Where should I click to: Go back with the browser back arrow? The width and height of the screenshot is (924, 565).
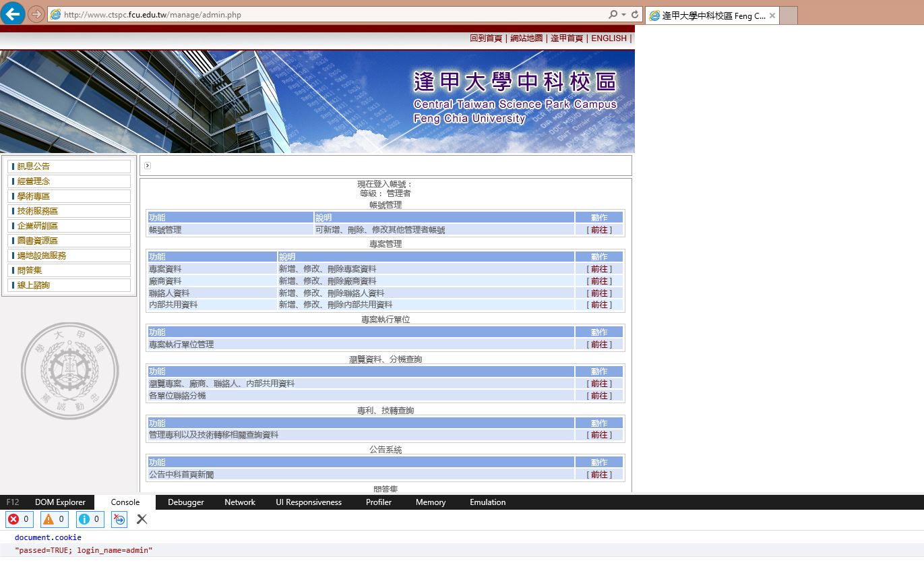point(13,13)
